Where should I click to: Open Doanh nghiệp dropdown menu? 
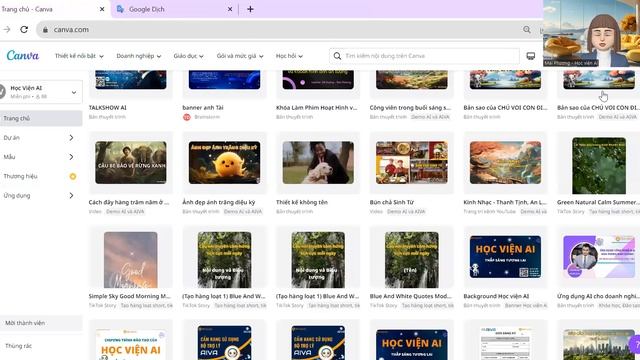139,56
